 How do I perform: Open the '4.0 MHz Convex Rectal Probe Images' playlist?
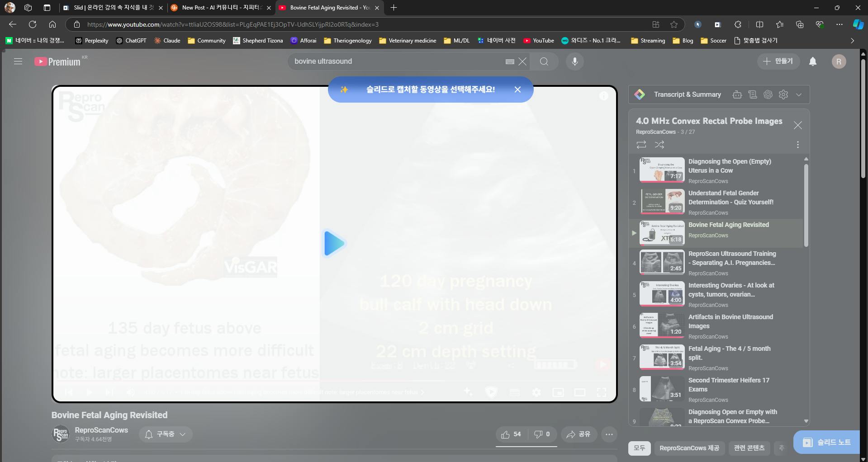coord(709,121)
